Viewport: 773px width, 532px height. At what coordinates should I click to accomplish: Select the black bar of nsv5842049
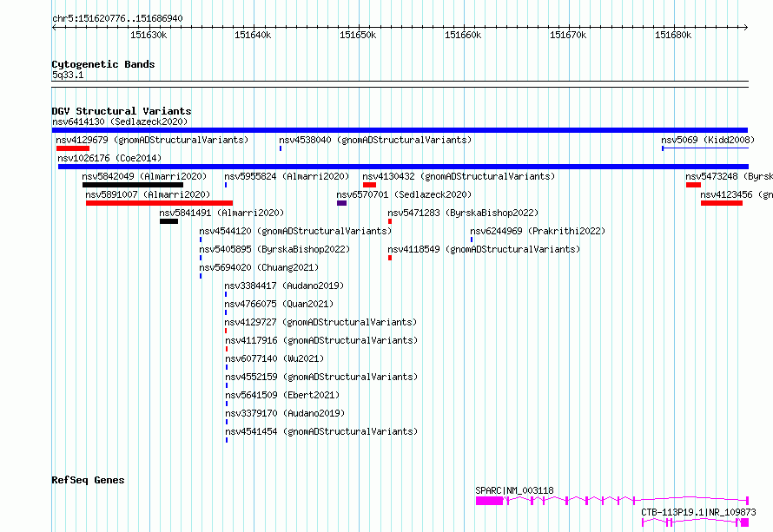133,185
